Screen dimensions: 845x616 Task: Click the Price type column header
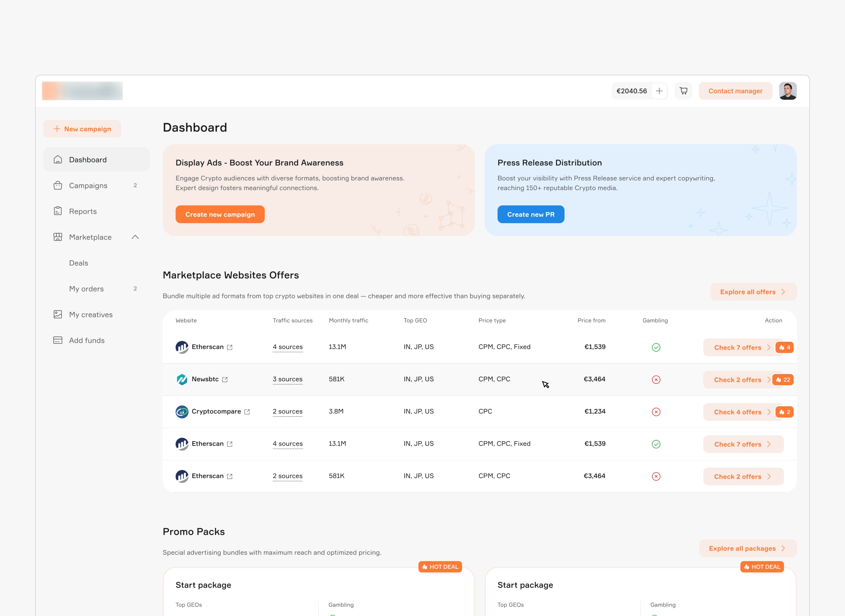492,320
